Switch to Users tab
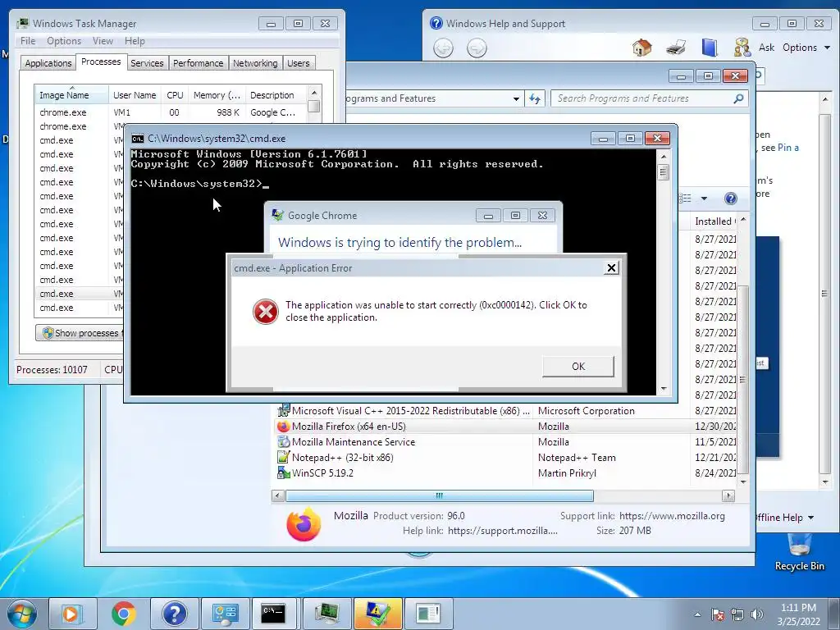The height and width of the screenshot is (630, 840). tap(298, 63)
